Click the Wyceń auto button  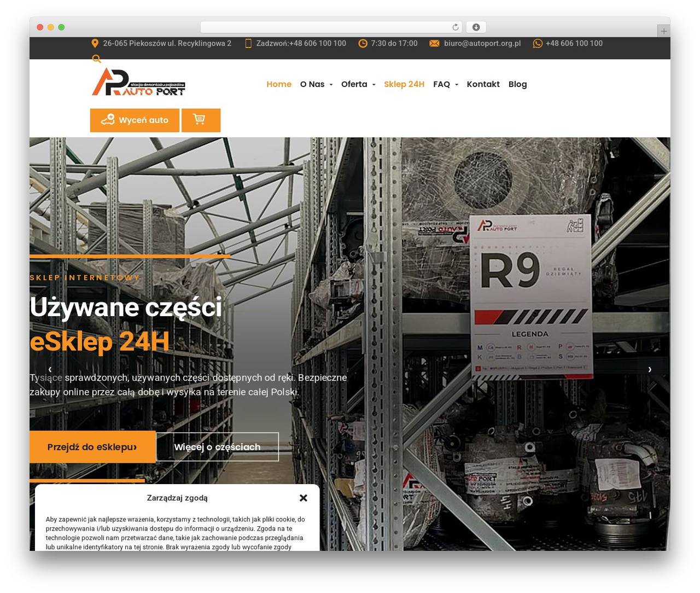click(x=135, y=120)
